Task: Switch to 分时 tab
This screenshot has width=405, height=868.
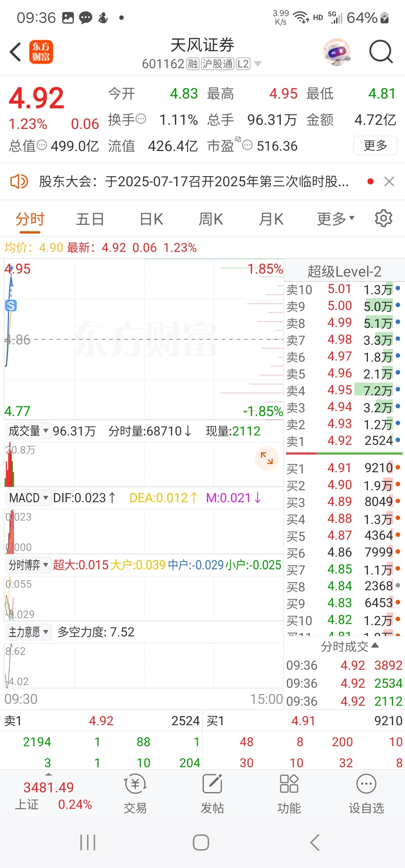Action: tap(30, 218)
